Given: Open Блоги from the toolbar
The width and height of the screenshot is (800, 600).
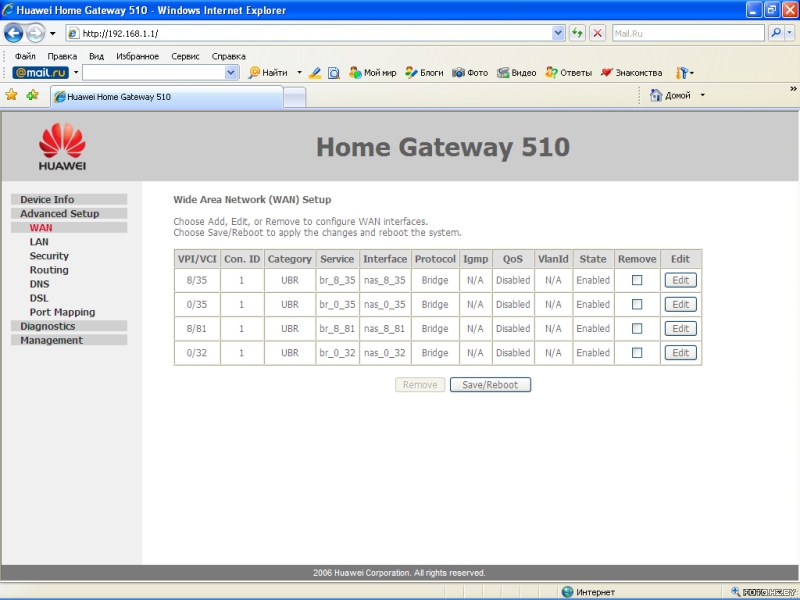Looking at the screenshot, I should 424,72.
